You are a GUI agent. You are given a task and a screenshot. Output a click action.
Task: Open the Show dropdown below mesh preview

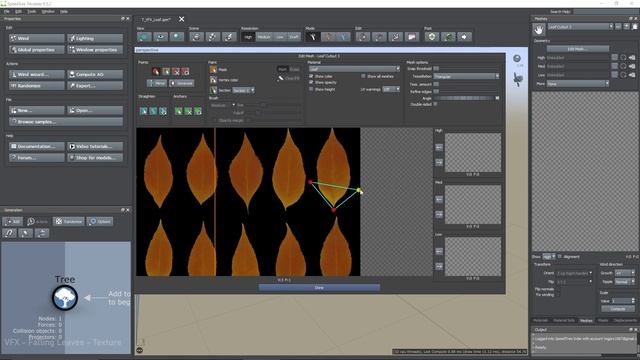pos(549,257)
